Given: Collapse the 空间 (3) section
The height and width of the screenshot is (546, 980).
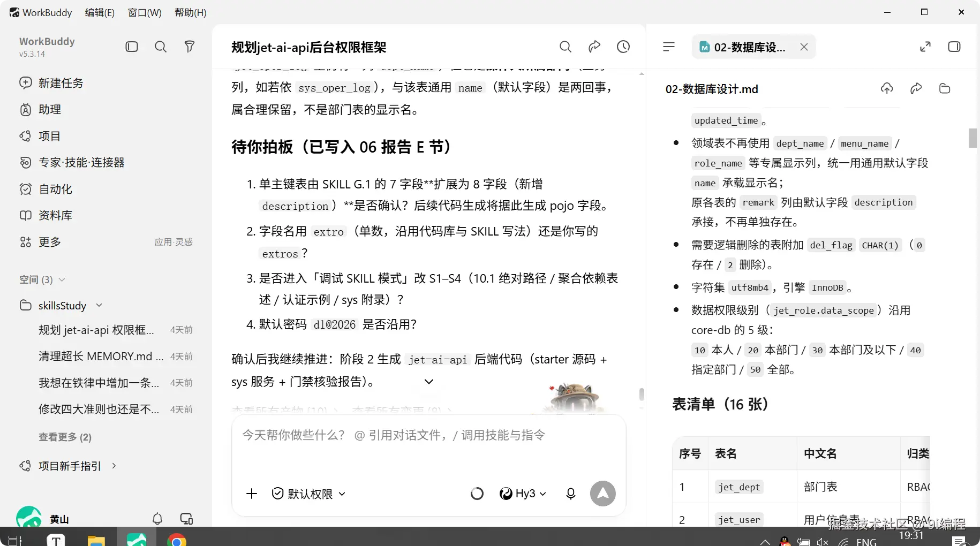Looking at the screenshot, I should pyautogui.click(x=42, y=279).
